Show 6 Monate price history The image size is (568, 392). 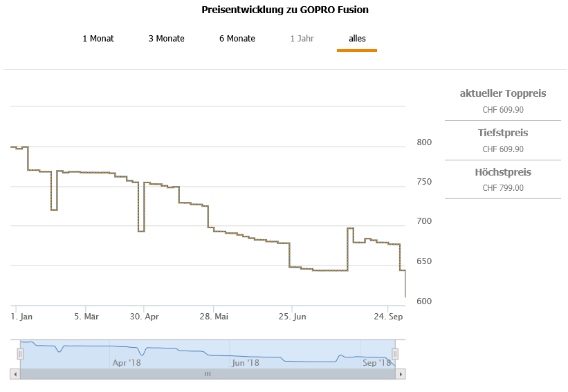237,39
